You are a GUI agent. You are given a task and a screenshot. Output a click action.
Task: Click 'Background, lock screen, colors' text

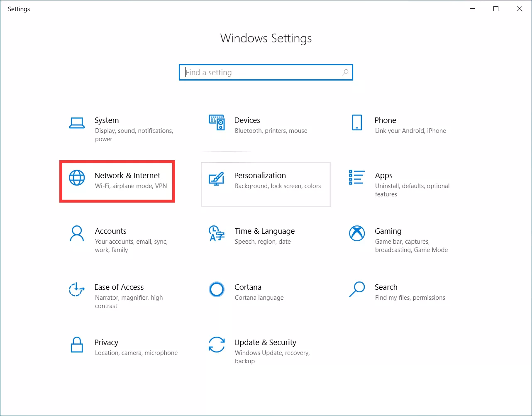click(x=278, y=186)
